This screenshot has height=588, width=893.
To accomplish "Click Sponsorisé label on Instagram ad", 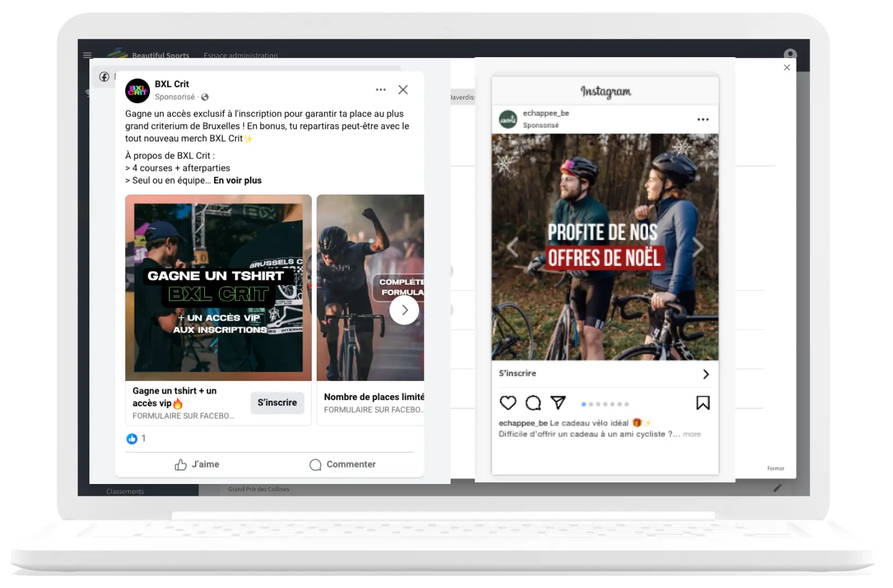I will 540,125.
